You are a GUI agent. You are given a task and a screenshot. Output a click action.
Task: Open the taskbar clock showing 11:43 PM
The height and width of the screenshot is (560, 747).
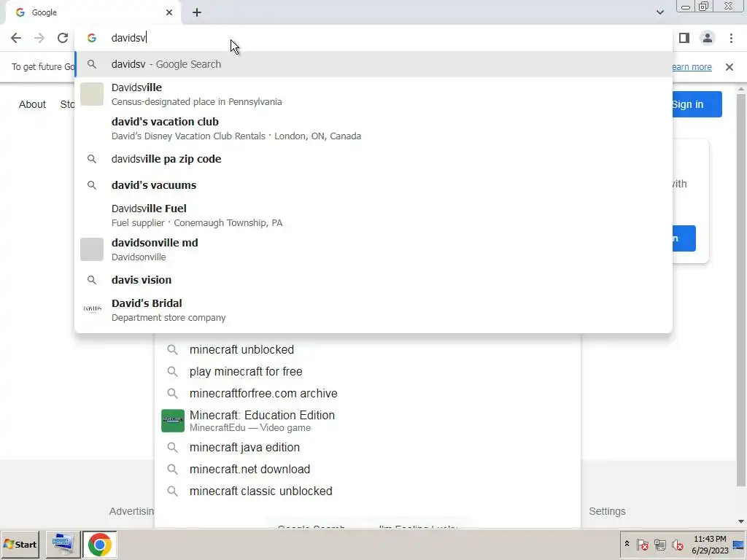pyautogui.click(x=710, y=545)
